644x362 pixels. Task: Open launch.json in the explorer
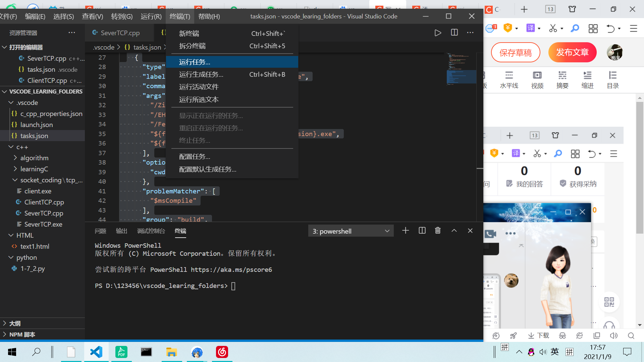[x=37, y=125]
